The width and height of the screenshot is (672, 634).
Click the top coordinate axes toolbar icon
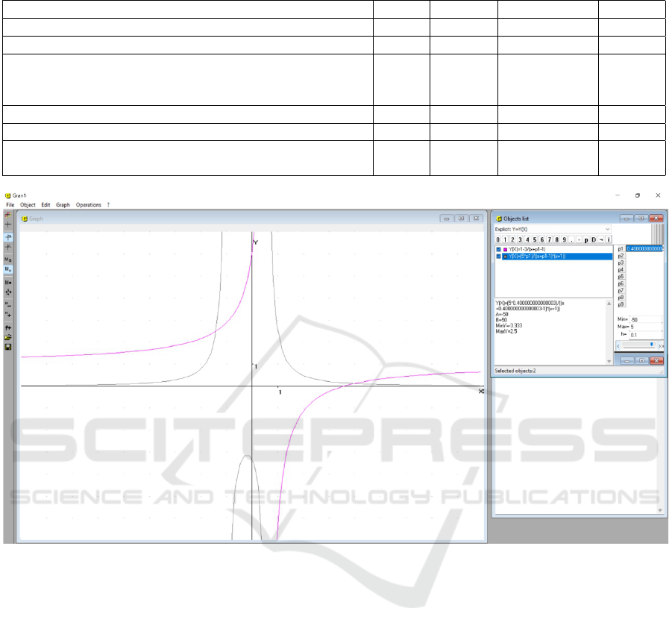point(8,215)
